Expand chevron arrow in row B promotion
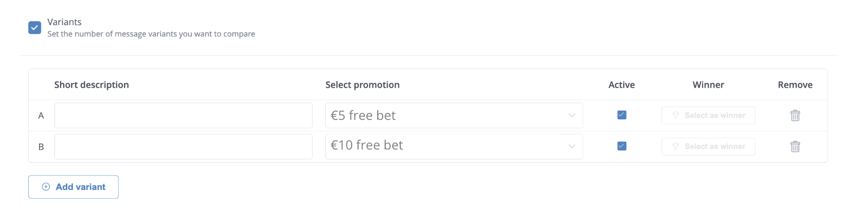The width and height of the screenshot is (868, 224). (x=572, y=147)
